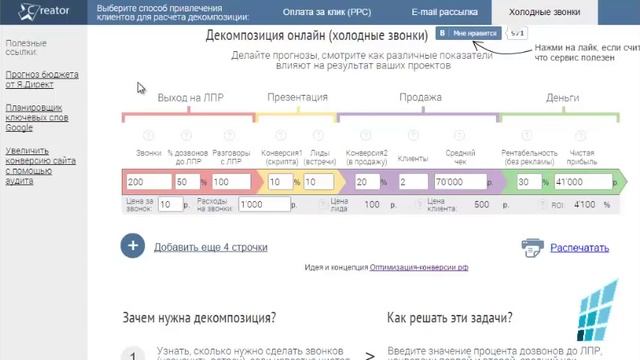
Task: Click the Конверсия2 field showing 20
Action: pyautogui.click(x=367, y=182)
